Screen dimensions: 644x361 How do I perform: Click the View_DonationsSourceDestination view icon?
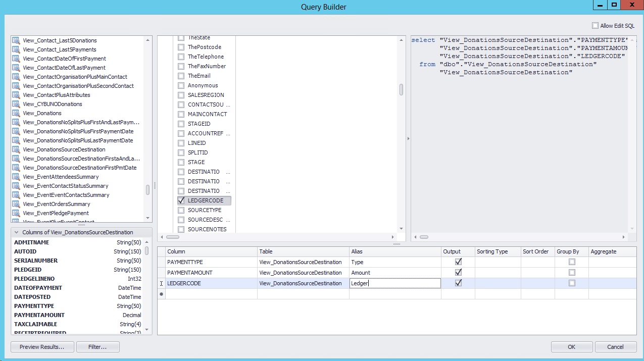(x=16, y=149)
